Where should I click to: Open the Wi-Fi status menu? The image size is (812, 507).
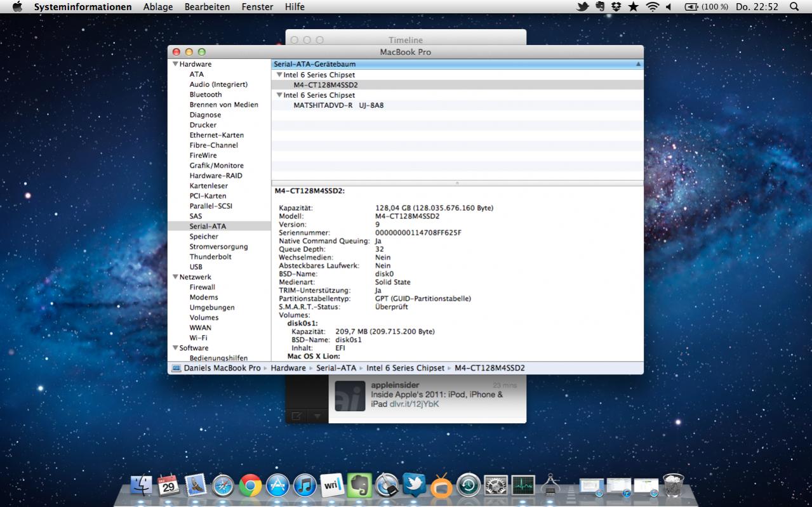(x=653, y=7)
